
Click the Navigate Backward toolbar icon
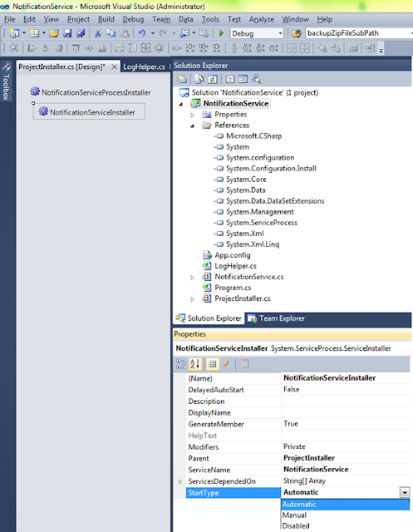click(184, 33)
